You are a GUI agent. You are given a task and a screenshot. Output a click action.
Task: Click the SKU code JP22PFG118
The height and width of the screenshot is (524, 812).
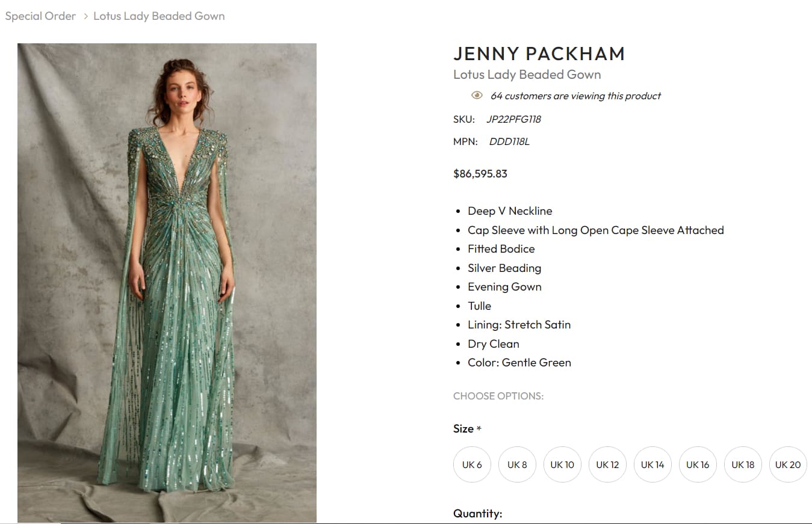[x=513, y=119]
